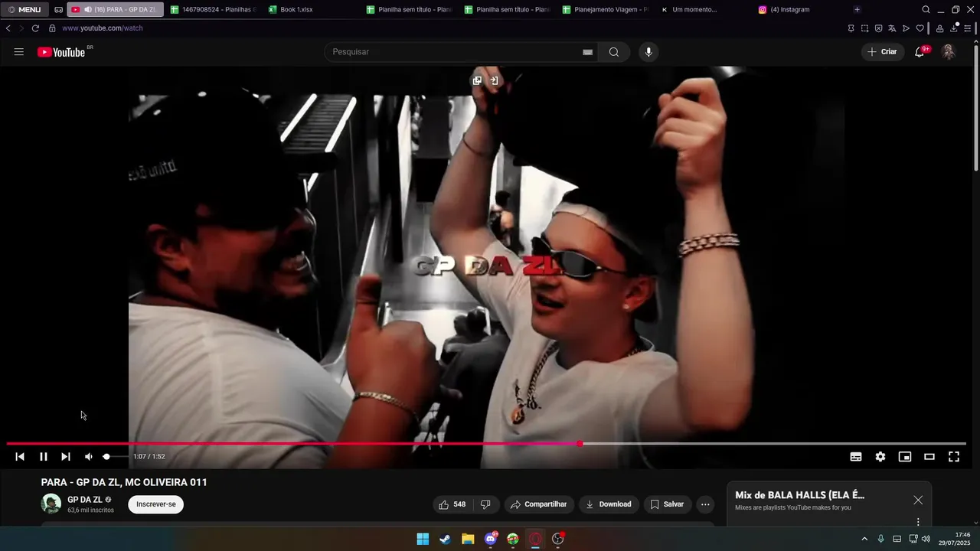Click the pinboard pin icon
This screenshot has height=551, width=980.
click(x=851, y=28)
